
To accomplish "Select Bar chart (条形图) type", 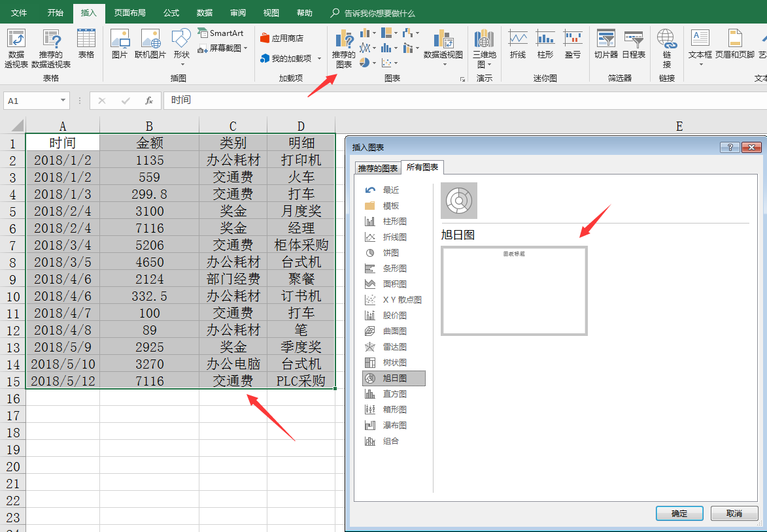I will 394,269.
